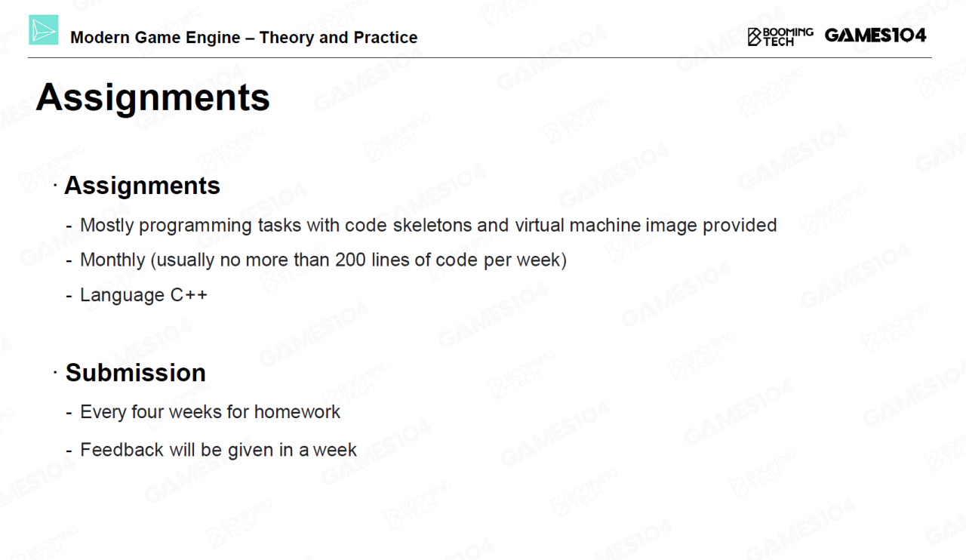This screenshot has height=560, width=966.
Task: Click the bullet dot before the 'Assignments' heading
Action: click(55, 185)
